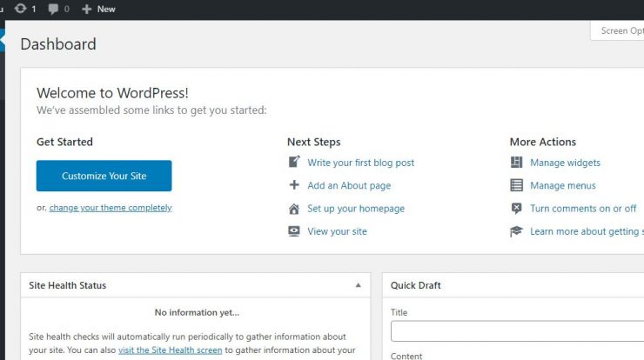This screenshot has width=644, height=360.
Task: Open the visit the Site Health screen link
Action: pos(170,350)
